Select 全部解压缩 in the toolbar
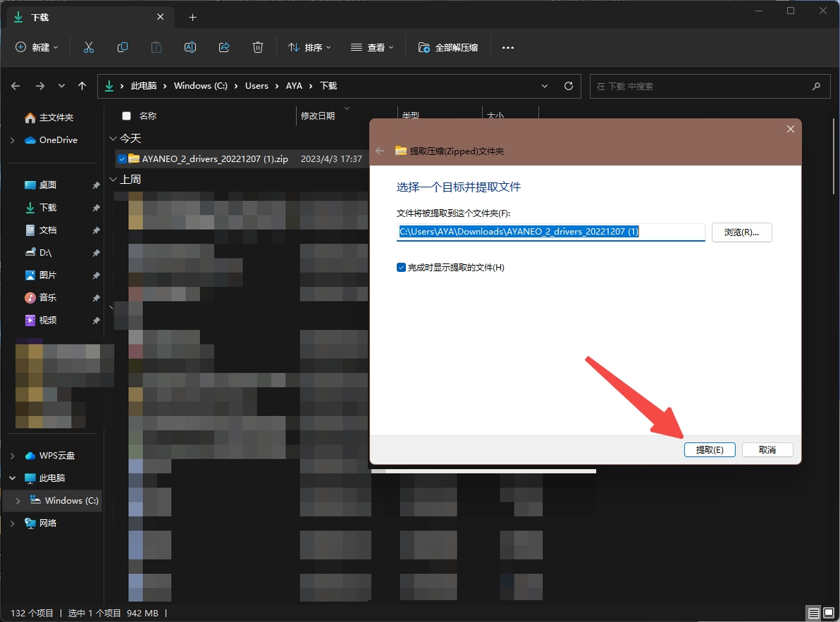 [x=448, y=47]
